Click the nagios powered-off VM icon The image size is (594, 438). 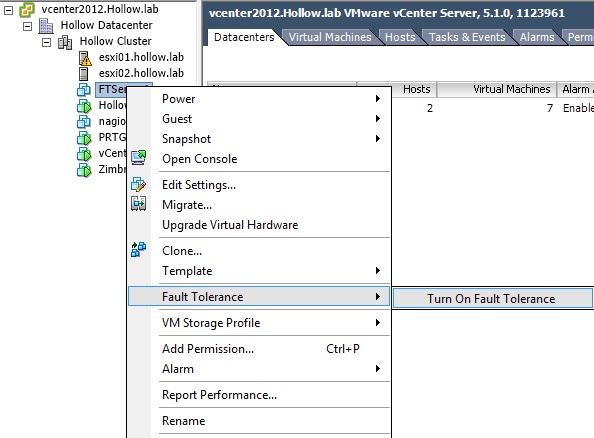coord(84,122)
